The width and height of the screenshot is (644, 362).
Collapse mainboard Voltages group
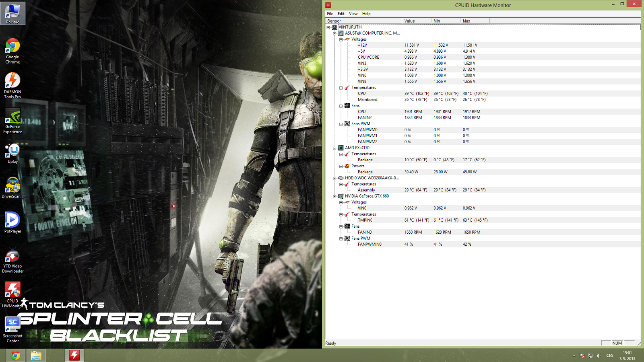[x=341, y=39]
